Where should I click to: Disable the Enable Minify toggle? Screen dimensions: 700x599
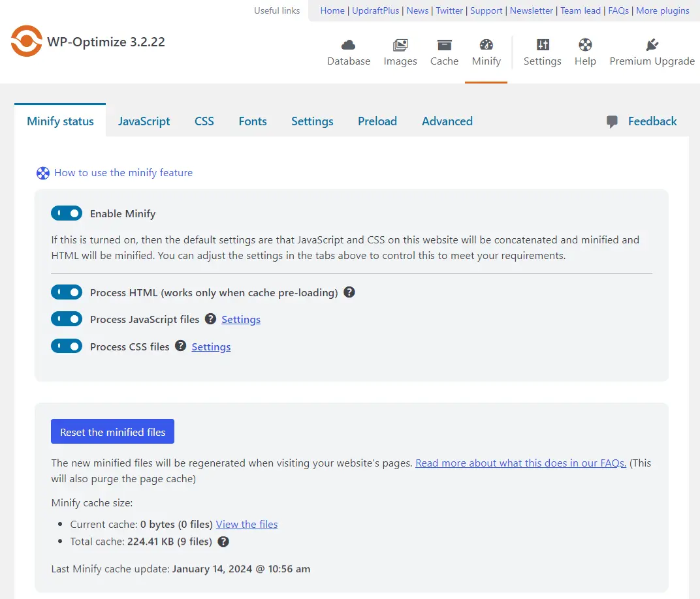(67, 213)
